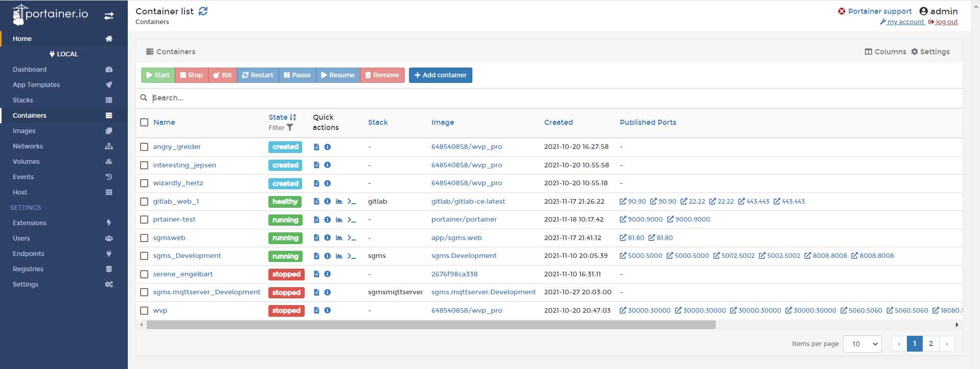
Task: Sort containers by State column
Action: (282, 117)
